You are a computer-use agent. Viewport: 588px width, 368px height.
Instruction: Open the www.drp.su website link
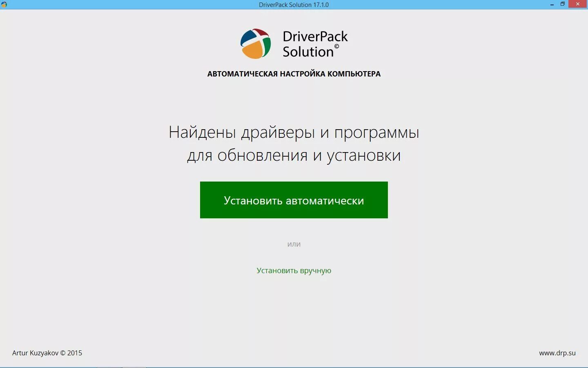coord(557,353)
